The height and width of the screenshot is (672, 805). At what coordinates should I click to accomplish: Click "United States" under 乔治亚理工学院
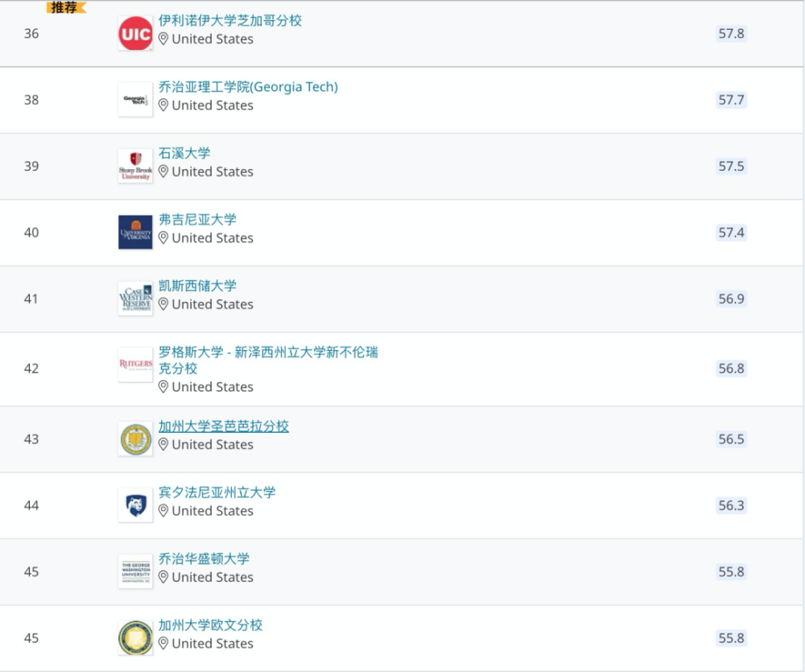point(213,105)
